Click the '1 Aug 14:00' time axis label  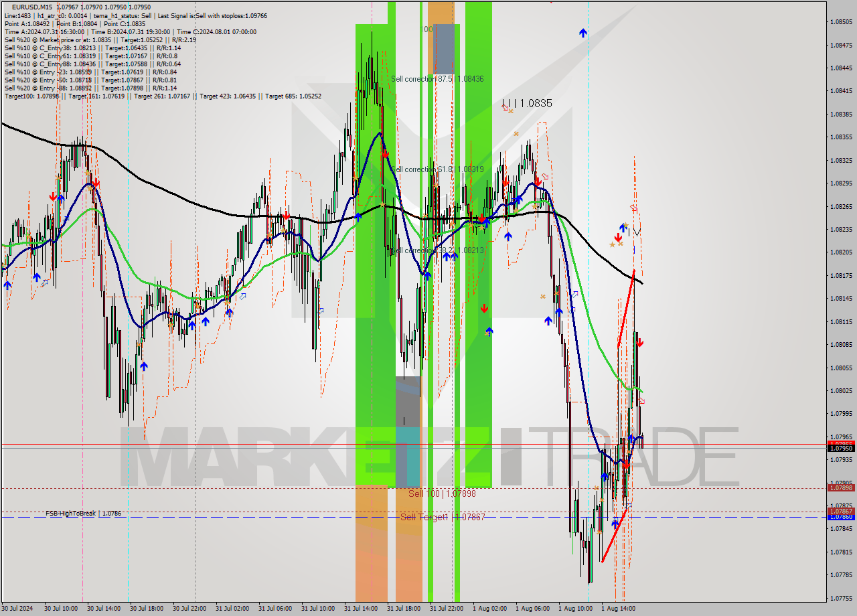tap(619, 609)
